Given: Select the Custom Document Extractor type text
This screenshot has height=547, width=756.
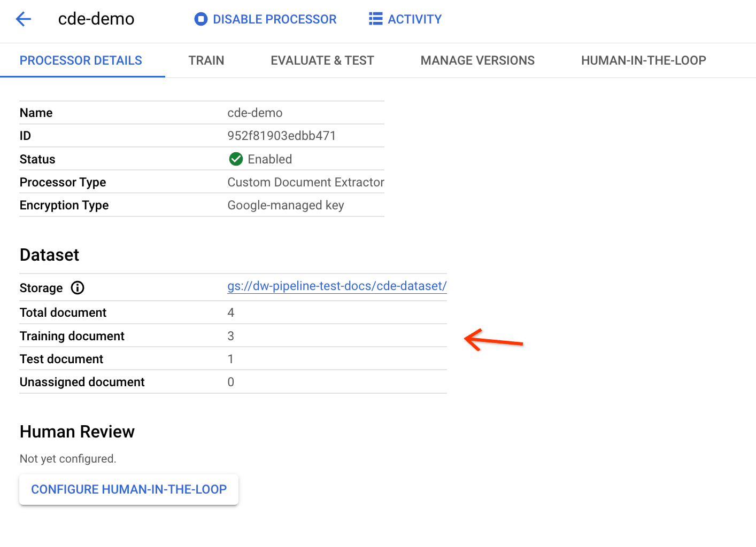Looking at the screenshot, I should click(x=306, y=182).
